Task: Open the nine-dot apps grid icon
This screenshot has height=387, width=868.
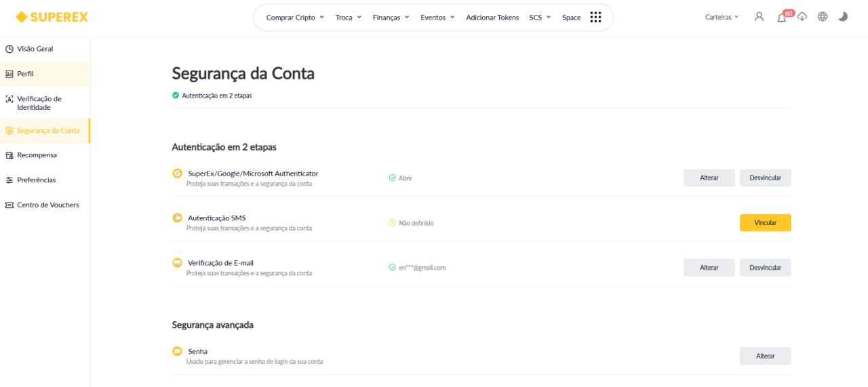Action: click(x=595, y=17)
